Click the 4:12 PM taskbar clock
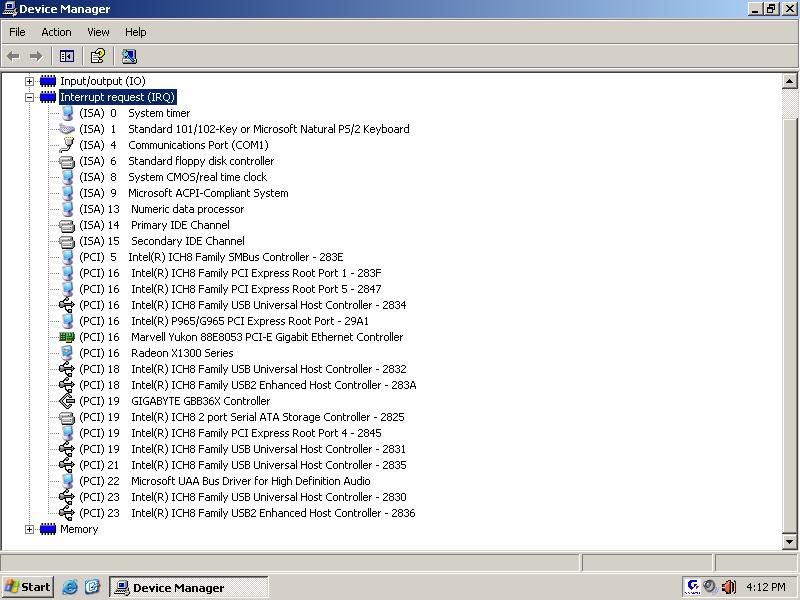800x600 pixels. (766, 587)
